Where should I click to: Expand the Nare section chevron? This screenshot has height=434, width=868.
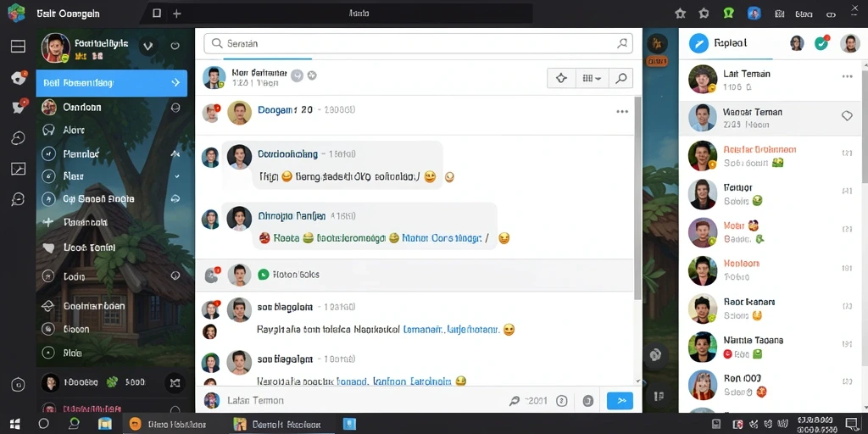(x=176, y=176)
